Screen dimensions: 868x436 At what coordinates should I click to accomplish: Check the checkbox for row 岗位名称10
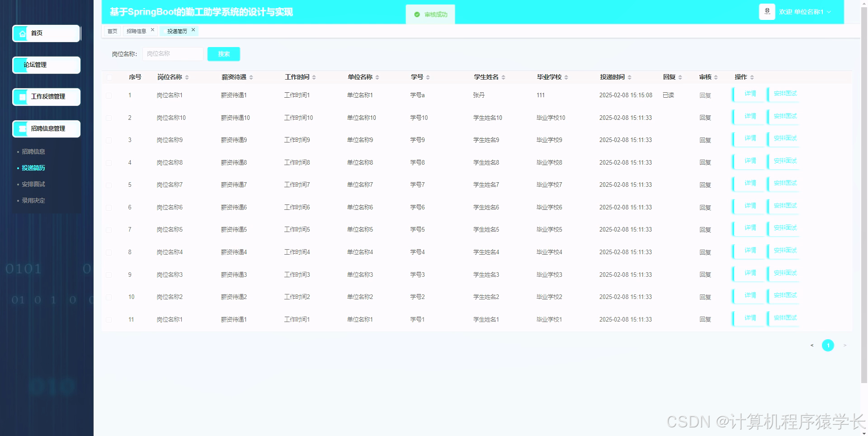coord(109,118)
